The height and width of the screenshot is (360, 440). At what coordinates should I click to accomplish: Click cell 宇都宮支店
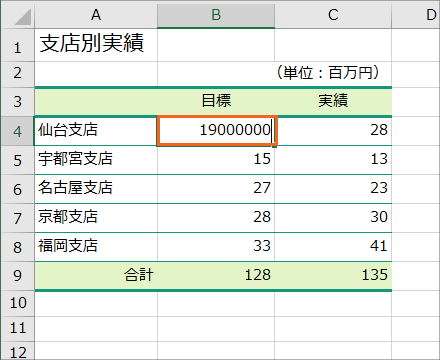tap(96, 160)
